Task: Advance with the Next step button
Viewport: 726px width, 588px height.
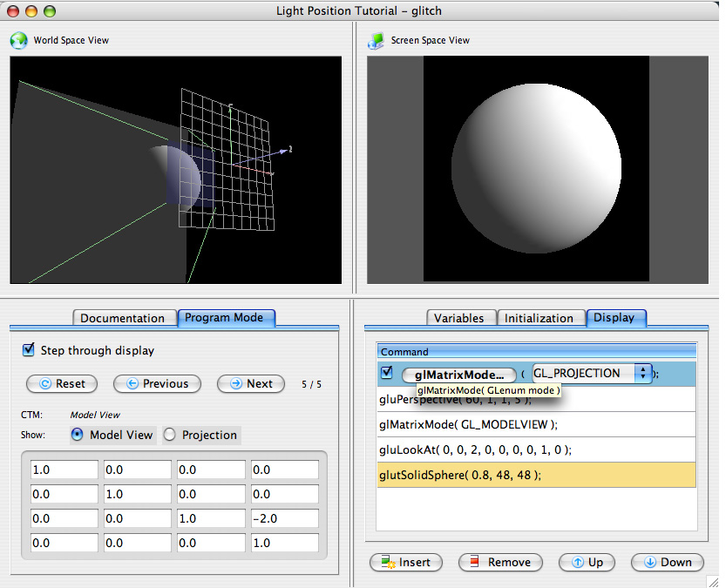Action: coord(251,383)
